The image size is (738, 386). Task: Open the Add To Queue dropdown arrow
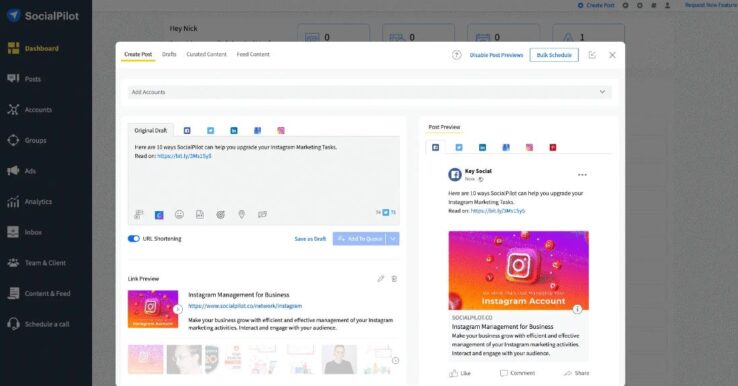pos(393,239)
